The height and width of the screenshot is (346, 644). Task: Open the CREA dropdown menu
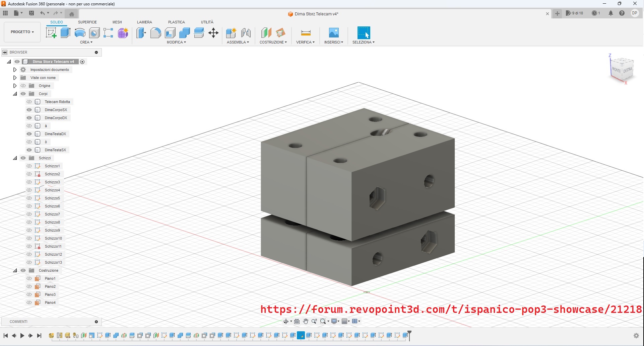[x=86, y=42]
